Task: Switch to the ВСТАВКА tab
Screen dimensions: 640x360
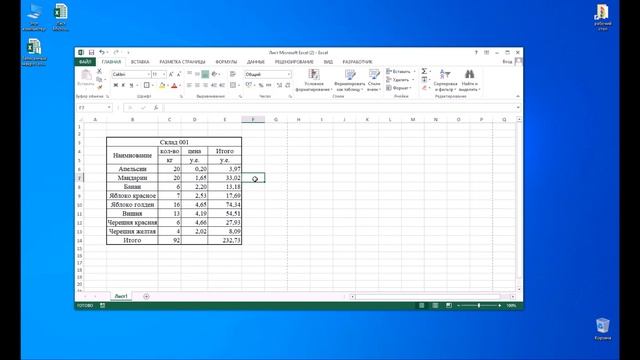Action: pos(140,62)
